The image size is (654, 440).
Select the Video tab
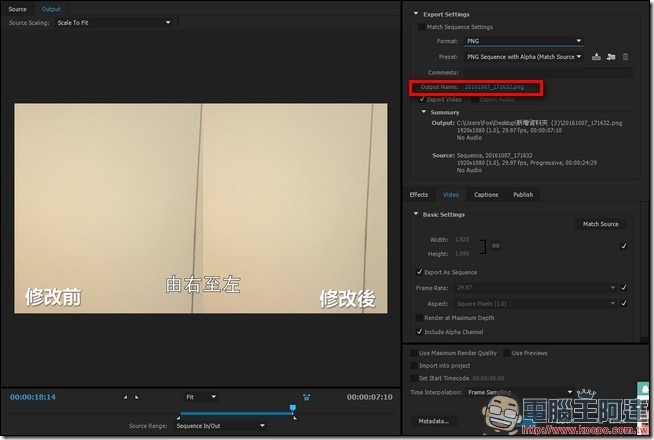point(451,195)
